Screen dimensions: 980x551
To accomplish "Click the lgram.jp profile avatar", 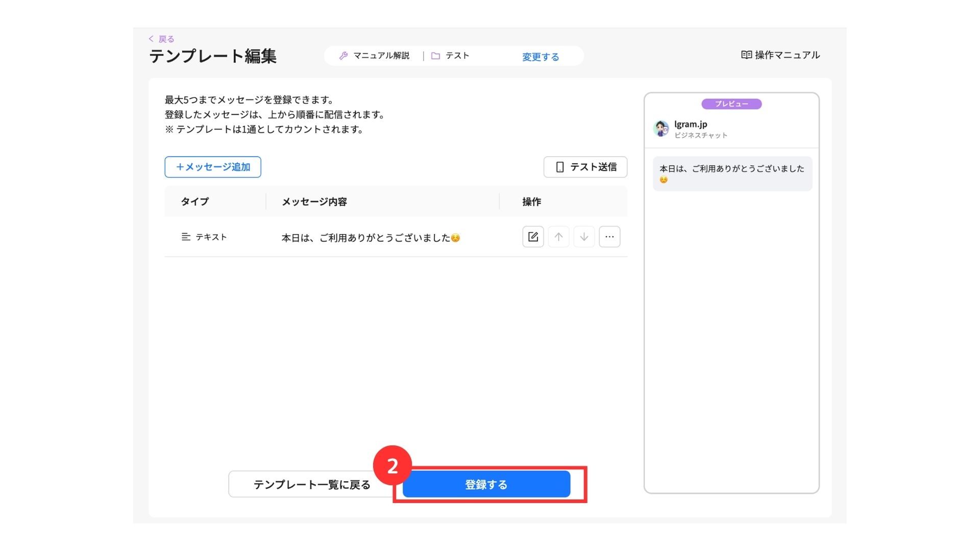I will (x=661, y=129).
